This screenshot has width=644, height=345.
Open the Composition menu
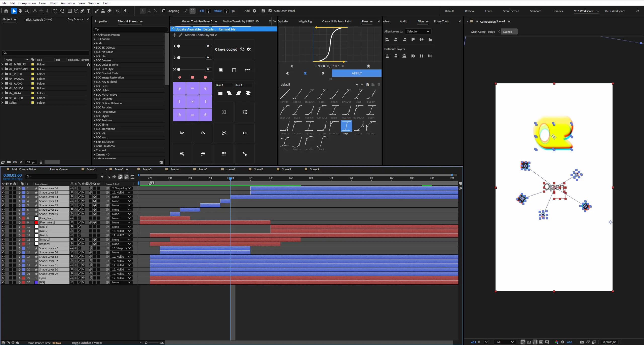(x=27, y=3)
